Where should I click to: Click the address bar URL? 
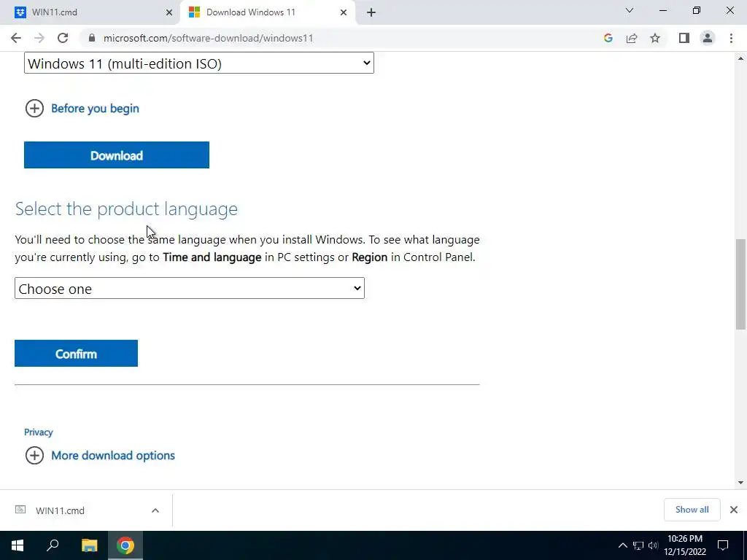click(208, 38)
